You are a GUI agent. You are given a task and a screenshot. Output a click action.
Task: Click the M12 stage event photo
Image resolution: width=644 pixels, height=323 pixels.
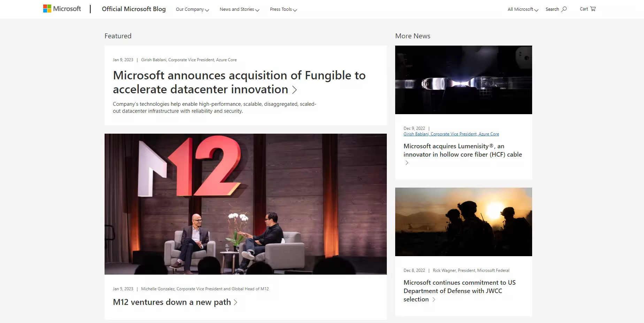(x=245, y=204)
